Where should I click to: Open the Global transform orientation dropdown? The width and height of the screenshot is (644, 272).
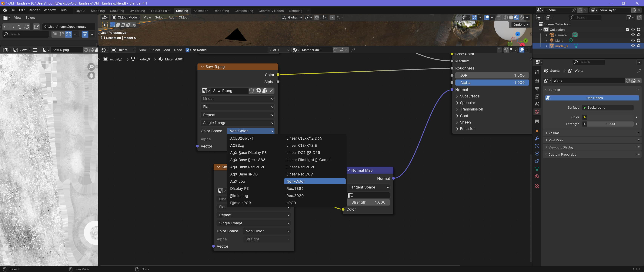click(292, 18)
